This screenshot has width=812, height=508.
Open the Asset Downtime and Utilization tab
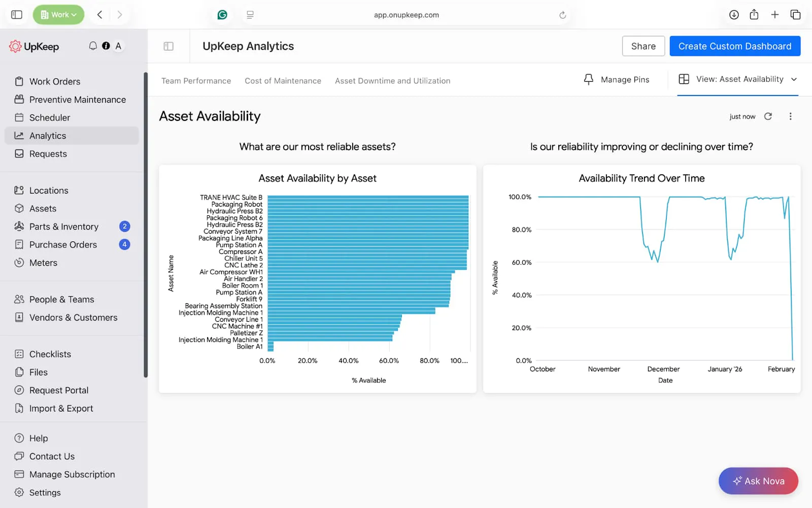tap(392, 81)
